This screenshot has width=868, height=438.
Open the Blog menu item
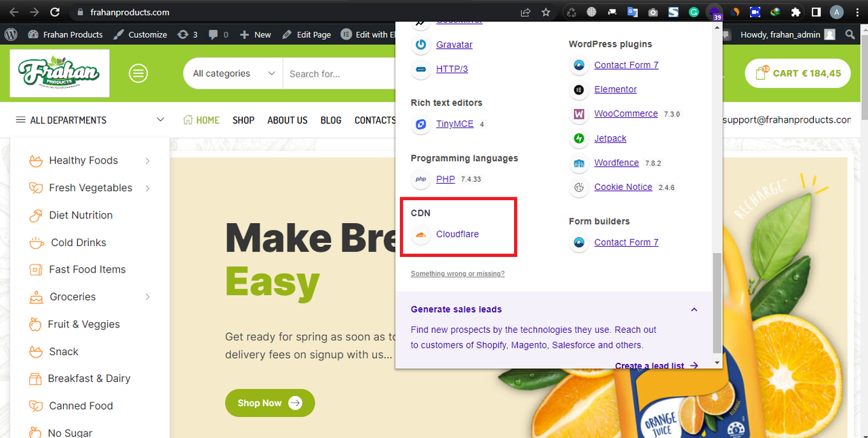pyautogui.click(x=331, y=120)
